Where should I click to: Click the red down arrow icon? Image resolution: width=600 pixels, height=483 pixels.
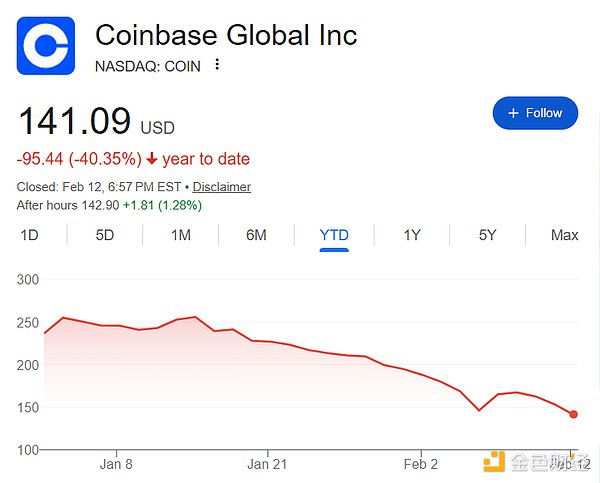pos(151,159)
